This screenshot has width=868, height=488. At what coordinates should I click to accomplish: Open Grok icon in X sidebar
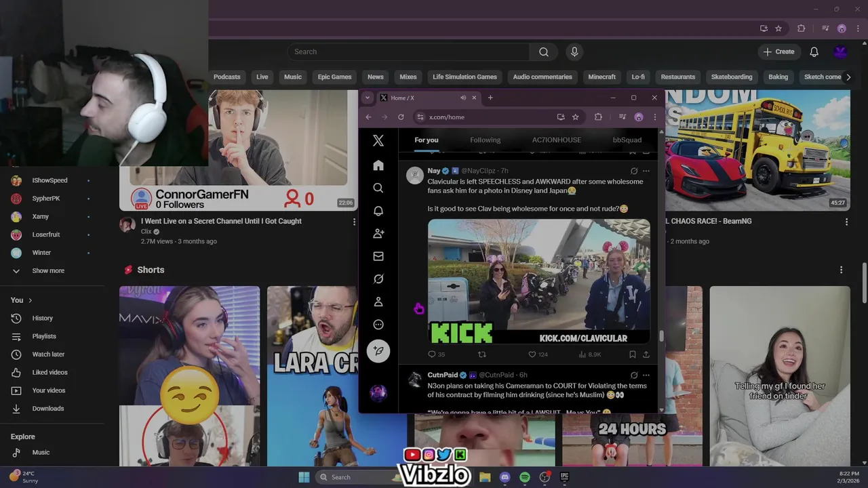click(378, 279)
